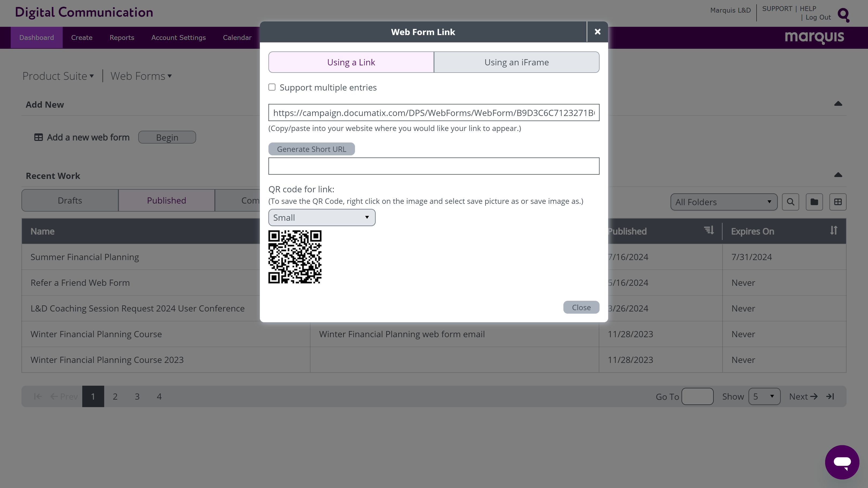Open Account Settings menu
Image resolution: width=868 pixels, height=488 pixels.
pyautogui.click(x=178, y=37)
